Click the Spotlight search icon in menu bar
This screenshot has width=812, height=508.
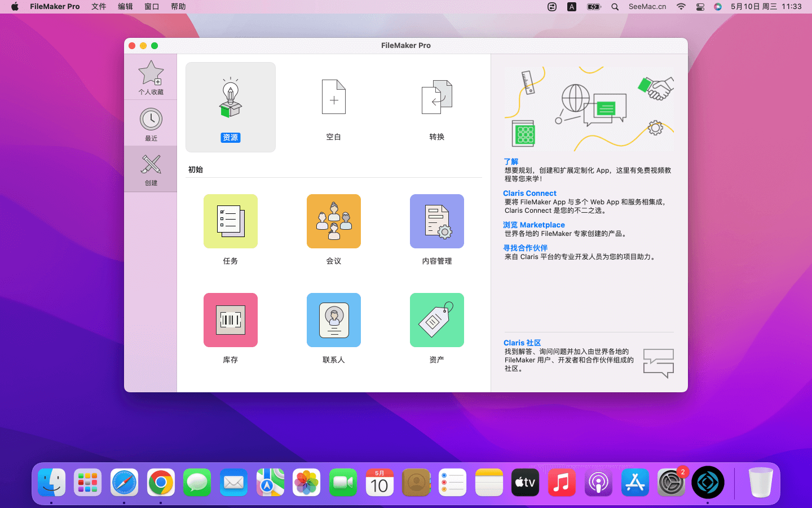[x=615, y=7]
